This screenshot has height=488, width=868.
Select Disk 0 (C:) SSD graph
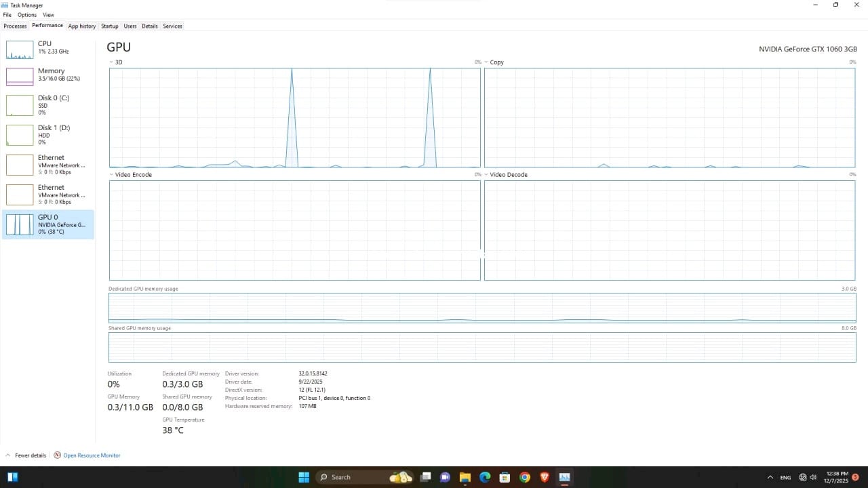20,105
